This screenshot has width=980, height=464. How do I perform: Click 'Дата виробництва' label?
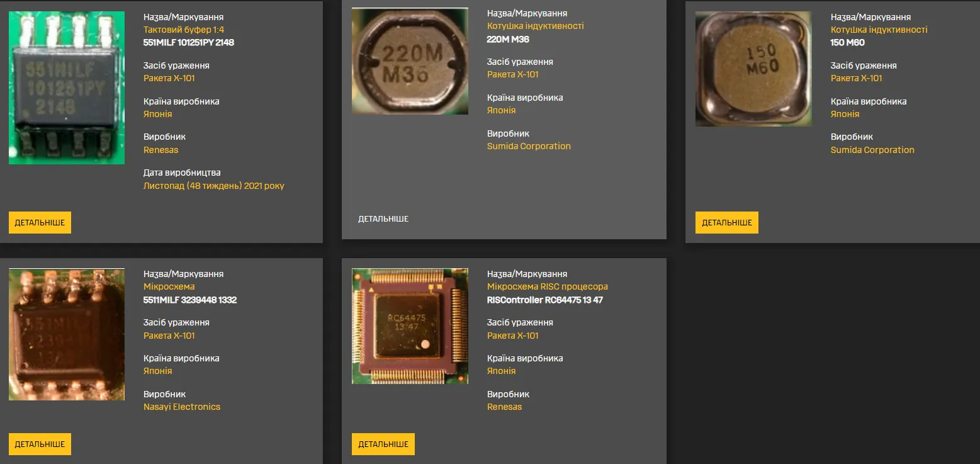click(182, 173)
